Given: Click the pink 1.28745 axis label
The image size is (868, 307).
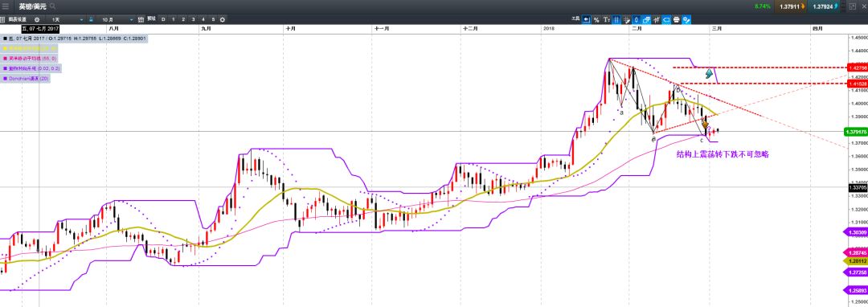Looking at the screenshot, I should pos(855,252).
